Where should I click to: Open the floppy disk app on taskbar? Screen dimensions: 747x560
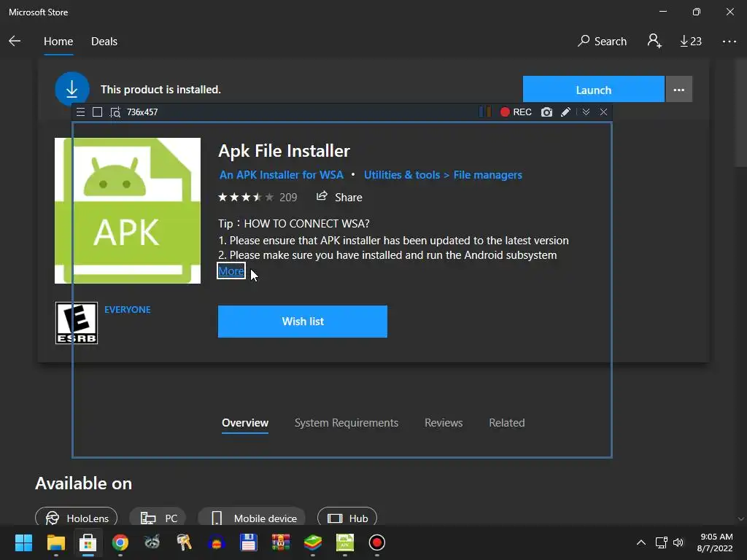[248, 542]
